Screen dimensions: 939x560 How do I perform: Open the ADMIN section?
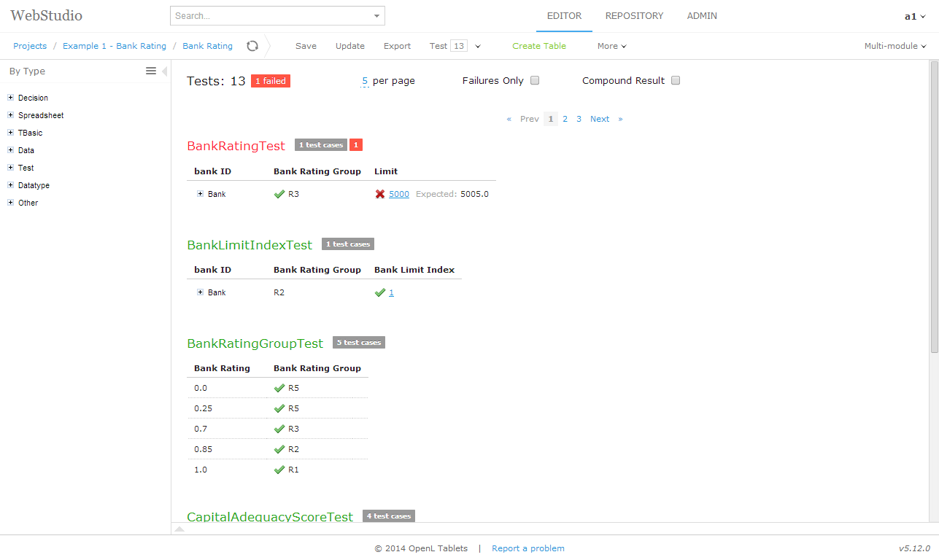(701, 15)
